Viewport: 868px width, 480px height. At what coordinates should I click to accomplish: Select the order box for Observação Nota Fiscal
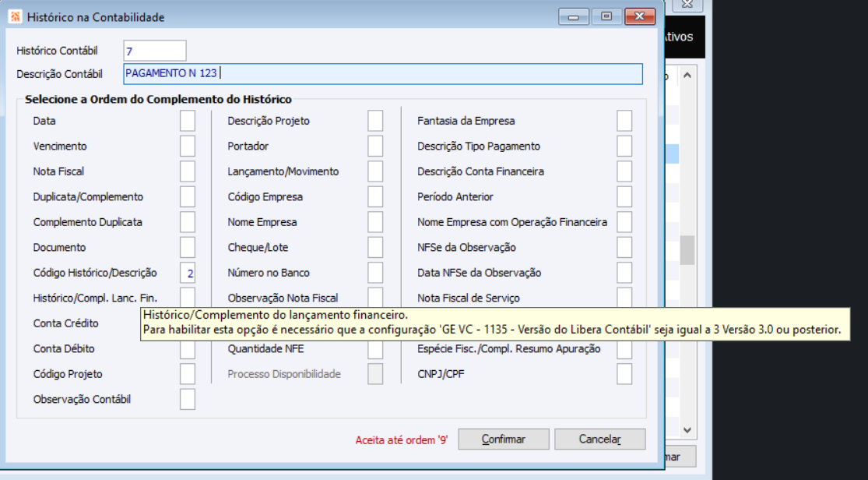[374, 297]
